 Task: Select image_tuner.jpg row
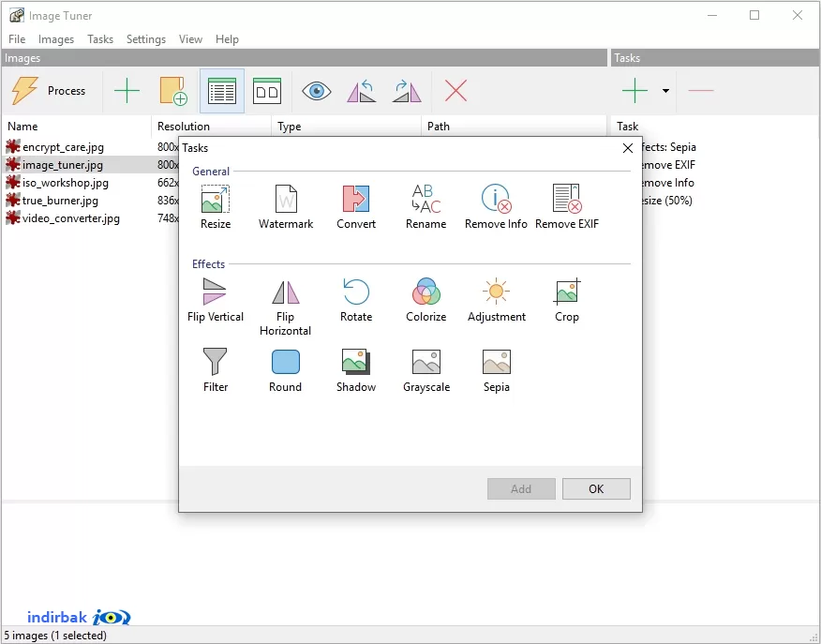tap(90, 165)
